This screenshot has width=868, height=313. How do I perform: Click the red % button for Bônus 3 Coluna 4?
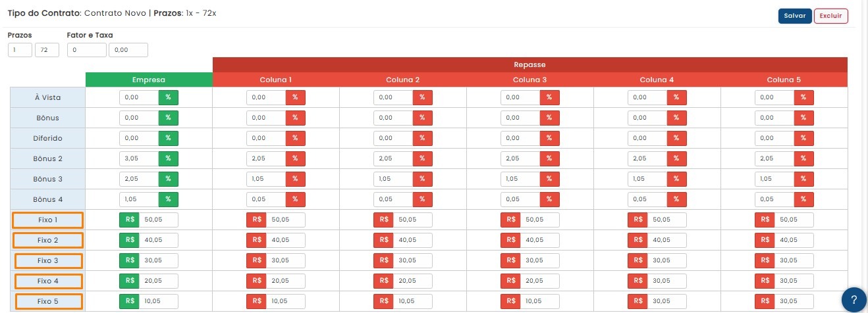676,179
